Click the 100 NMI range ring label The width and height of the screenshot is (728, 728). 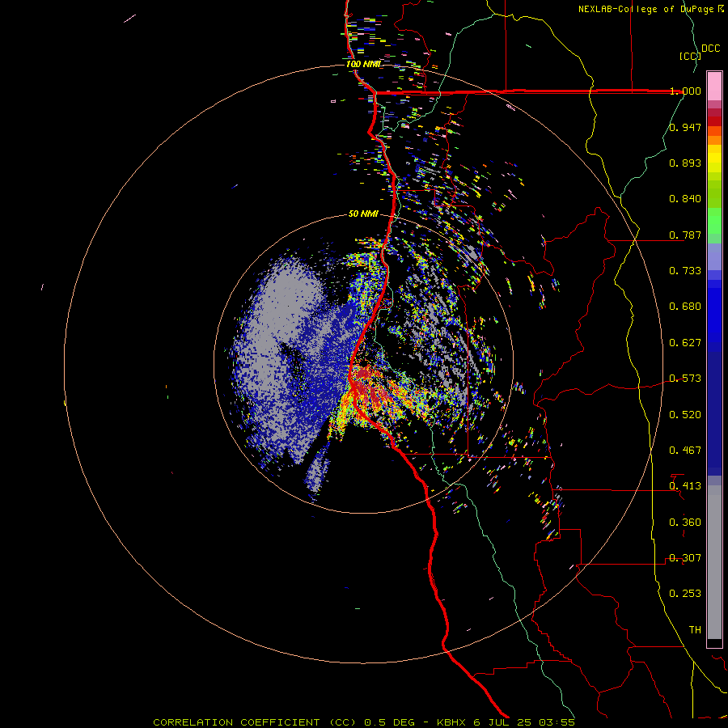(363, 64)
